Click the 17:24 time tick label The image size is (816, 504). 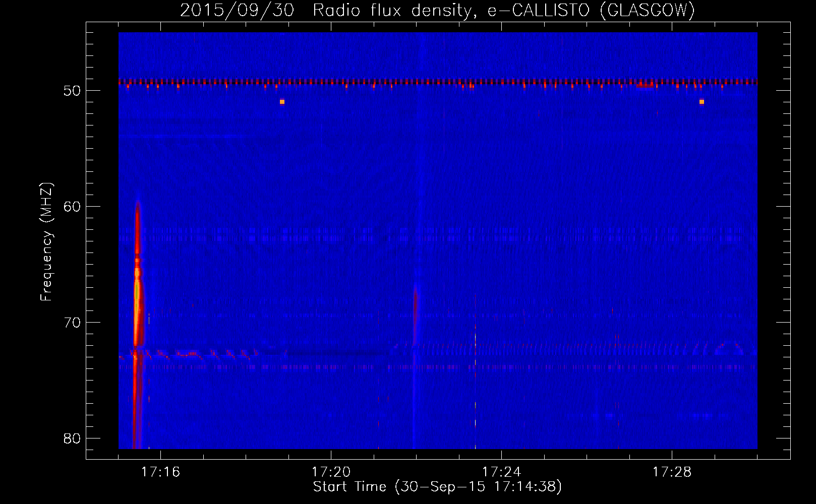click(x=501, y=472)
